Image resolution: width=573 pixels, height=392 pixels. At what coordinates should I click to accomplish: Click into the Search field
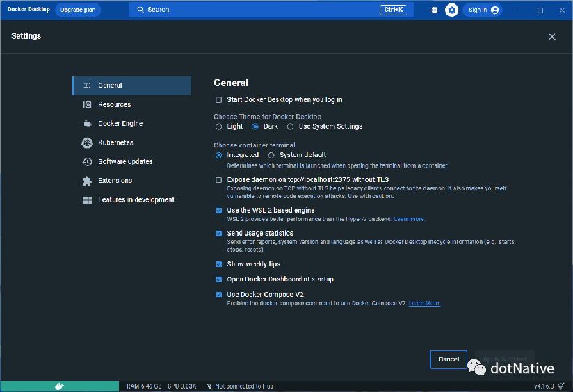271,10
